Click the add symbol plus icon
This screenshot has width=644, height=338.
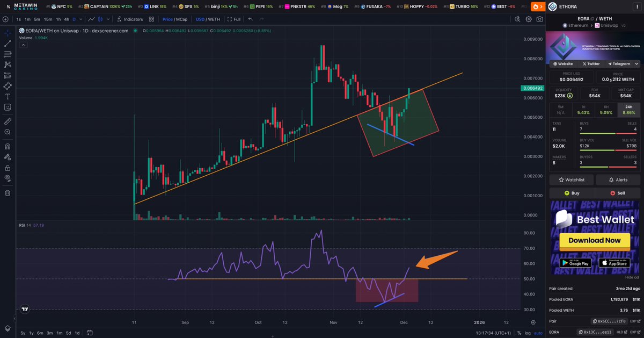(6, 19)
